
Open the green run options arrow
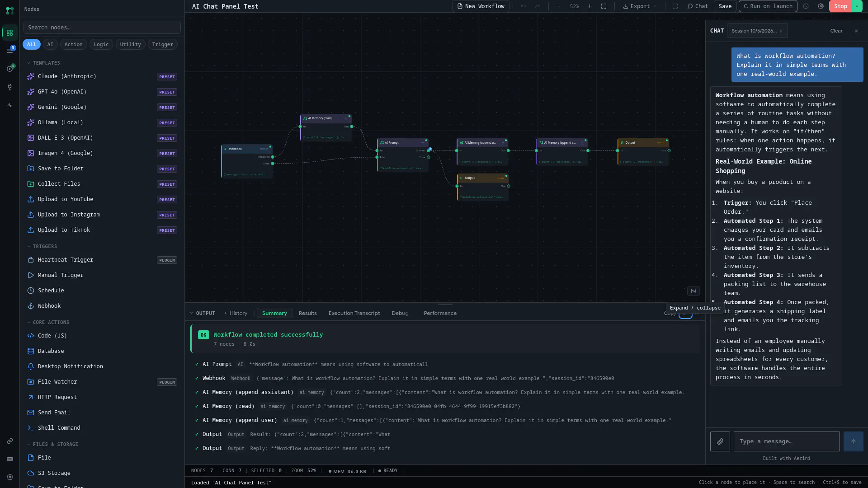pyautogui.click(x=857, y=6)
